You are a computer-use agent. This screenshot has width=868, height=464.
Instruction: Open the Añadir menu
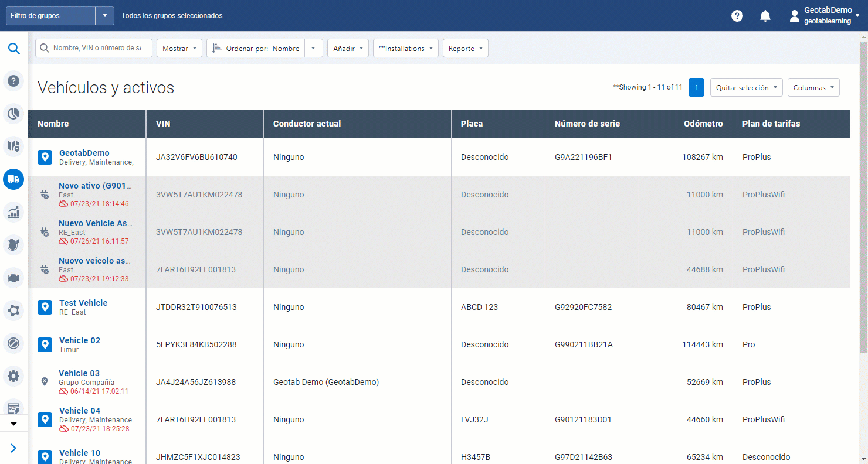pos(347,49)
